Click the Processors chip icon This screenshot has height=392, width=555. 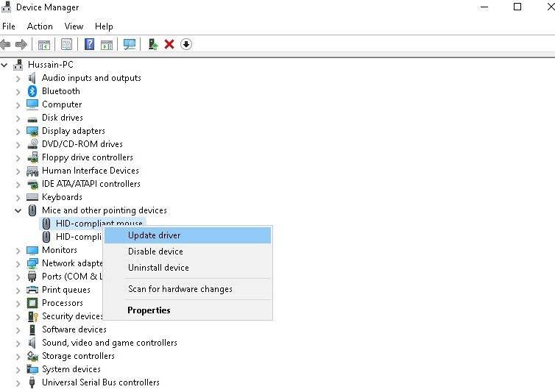pos(32,303)
